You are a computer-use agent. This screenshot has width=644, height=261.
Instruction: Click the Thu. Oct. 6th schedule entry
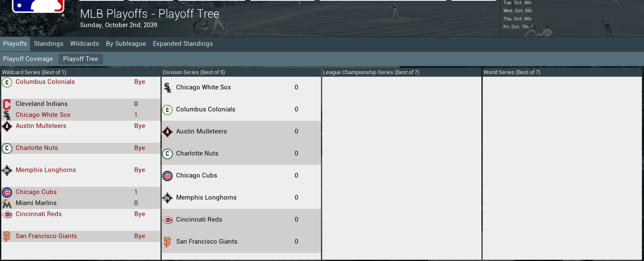pyautogui.click(x=518, y=19)
